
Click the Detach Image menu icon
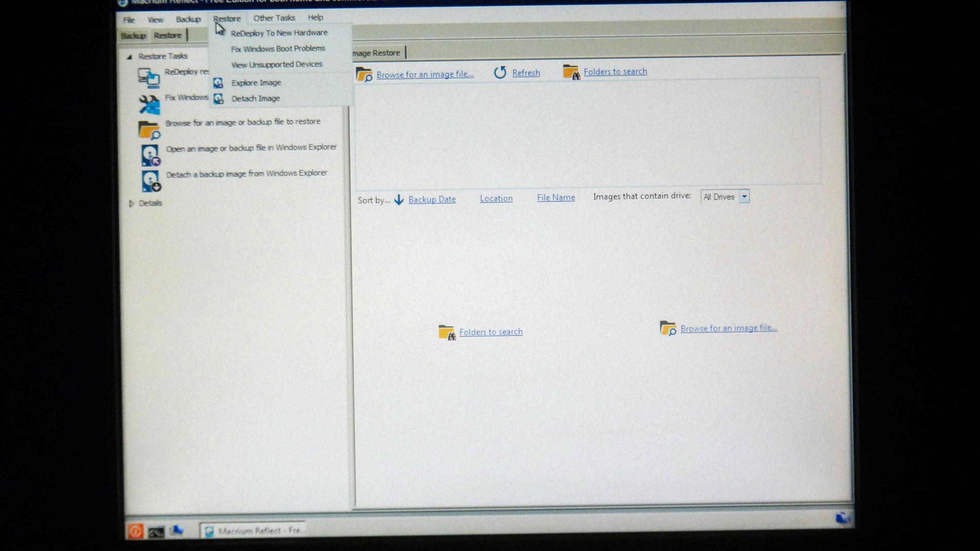(x=218, y=98)
